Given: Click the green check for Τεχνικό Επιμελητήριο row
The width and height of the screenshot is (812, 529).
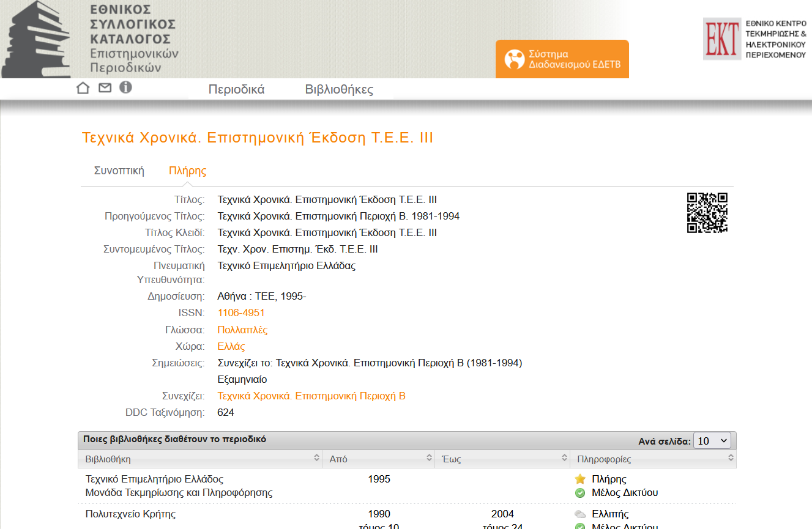Looking at the screenshot, I should coord(580,493).
